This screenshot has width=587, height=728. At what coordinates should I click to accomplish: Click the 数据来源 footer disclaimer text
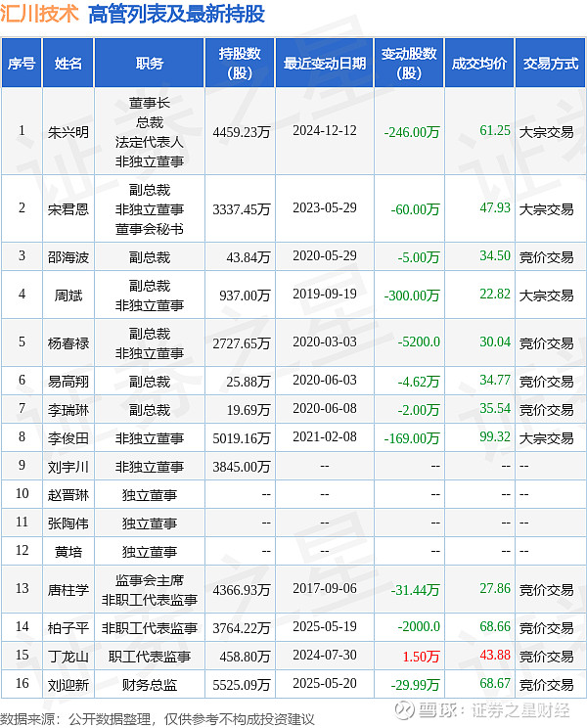158,719
